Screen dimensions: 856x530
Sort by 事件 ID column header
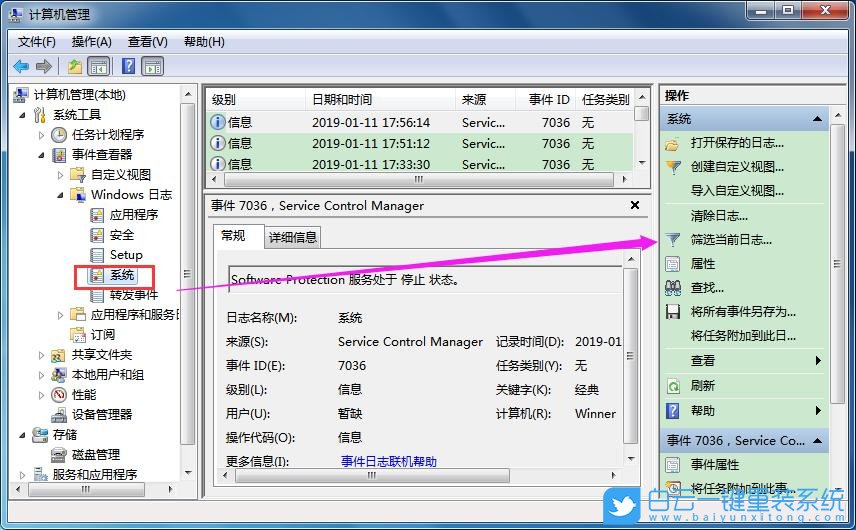547,100
